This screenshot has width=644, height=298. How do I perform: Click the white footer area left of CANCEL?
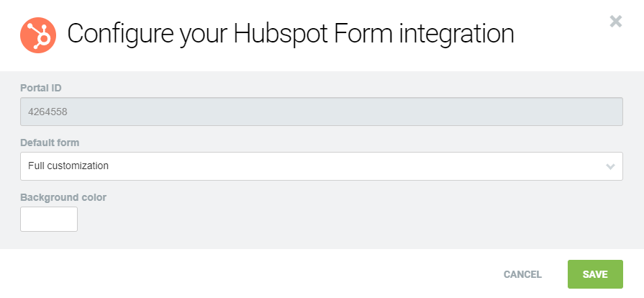coord(252,274)
